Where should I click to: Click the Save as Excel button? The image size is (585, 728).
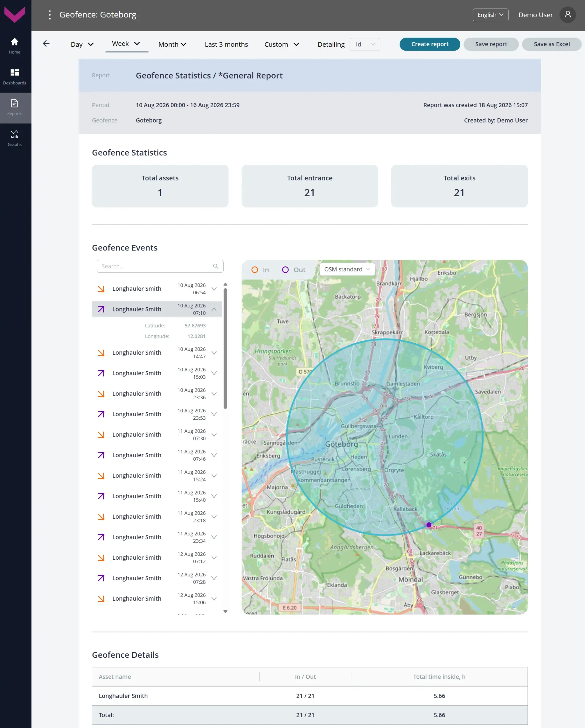551,44
